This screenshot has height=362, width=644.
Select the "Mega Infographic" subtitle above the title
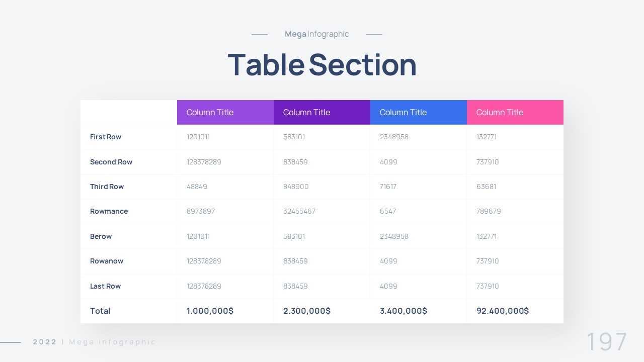pyautogui.click(x=316, y=34)
